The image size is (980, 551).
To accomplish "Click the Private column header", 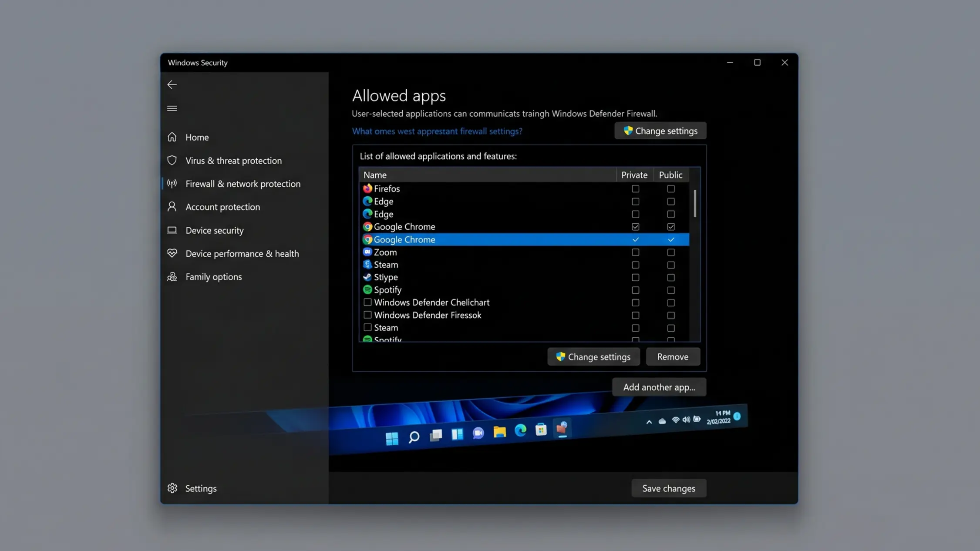I will [634, 175].
